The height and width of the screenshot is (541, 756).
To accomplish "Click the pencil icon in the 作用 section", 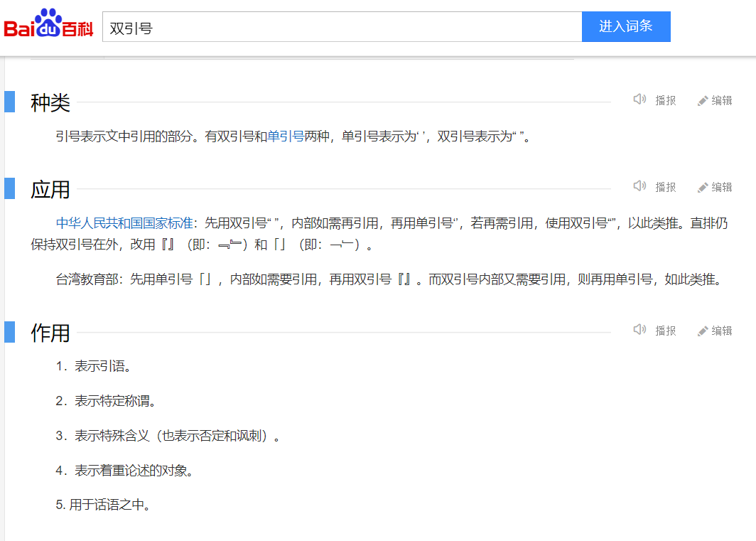I will [703, 331].
